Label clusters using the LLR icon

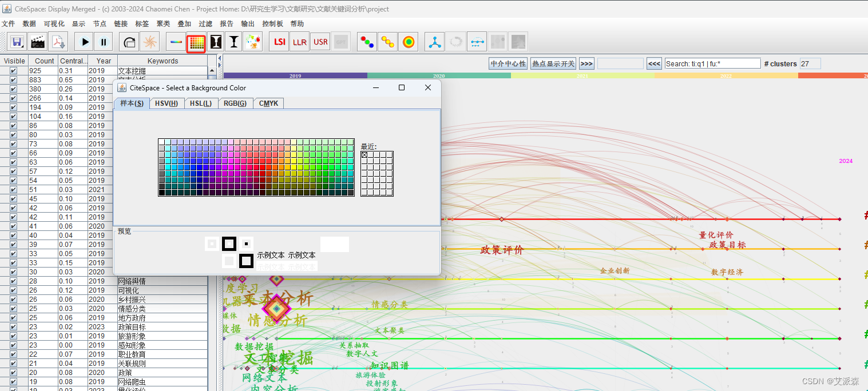pyautogui.click(x=300, y=42)
